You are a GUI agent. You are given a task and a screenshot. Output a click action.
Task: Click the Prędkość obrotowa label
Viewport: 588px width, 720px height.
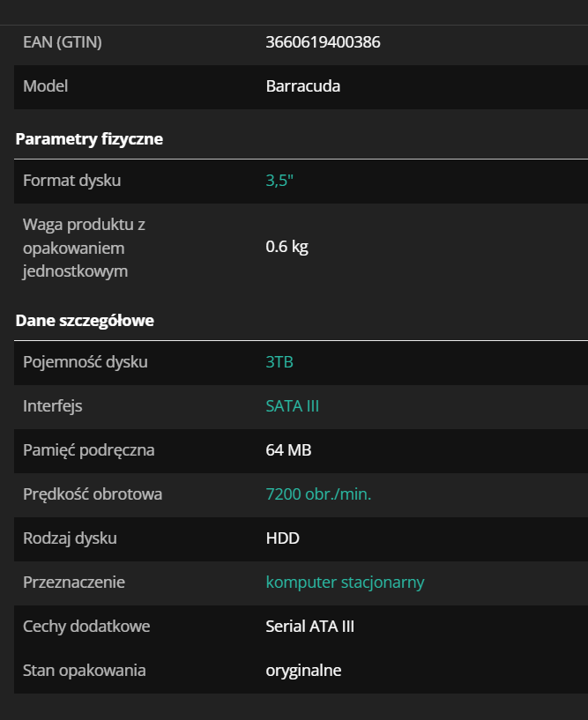click(x=93, y=494)
